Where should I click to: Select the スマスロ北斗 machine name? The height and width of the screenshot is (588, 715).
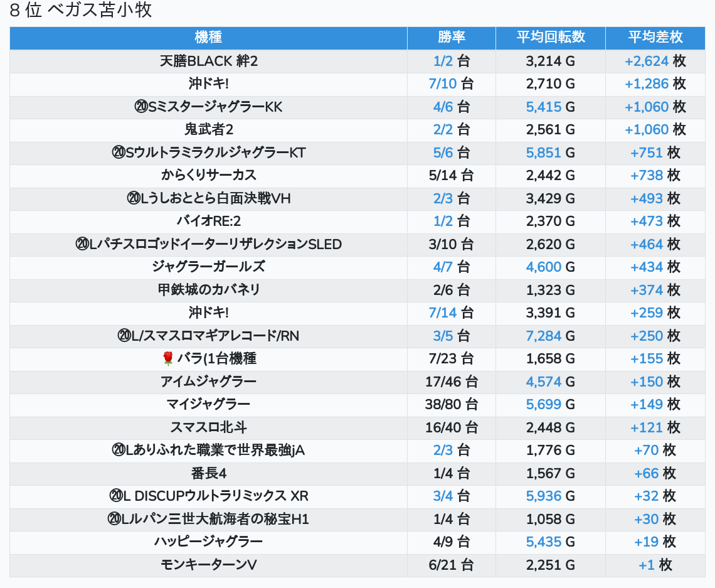coord(208,427)
